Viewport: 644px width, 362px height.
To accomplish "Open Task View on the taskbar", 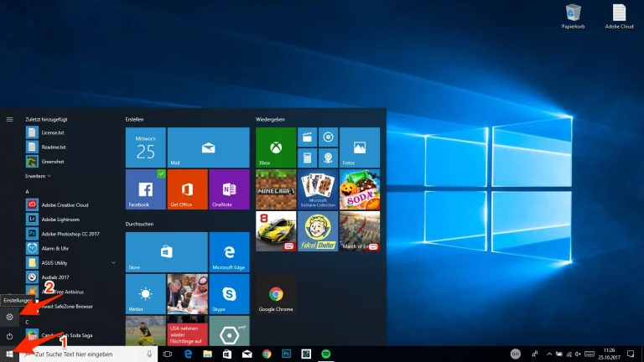I will point(168,354).
